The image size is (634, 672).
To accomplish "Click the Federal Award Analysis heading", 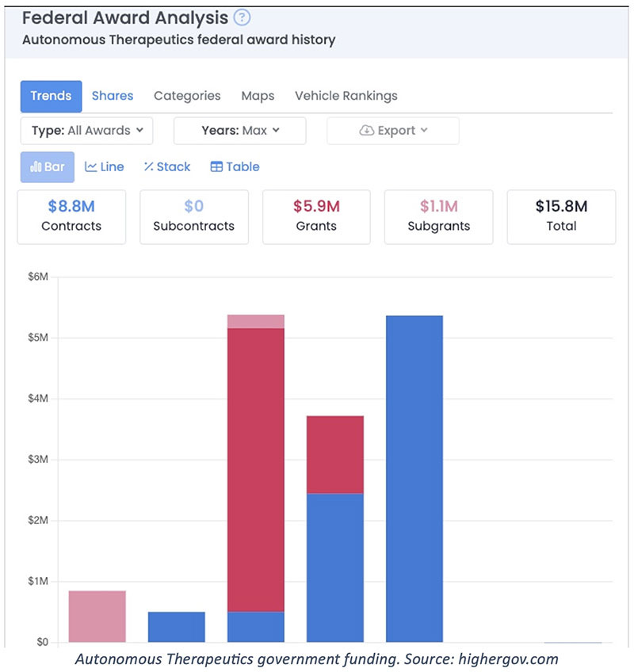I will pyautogui.click(x=125, y=18).
